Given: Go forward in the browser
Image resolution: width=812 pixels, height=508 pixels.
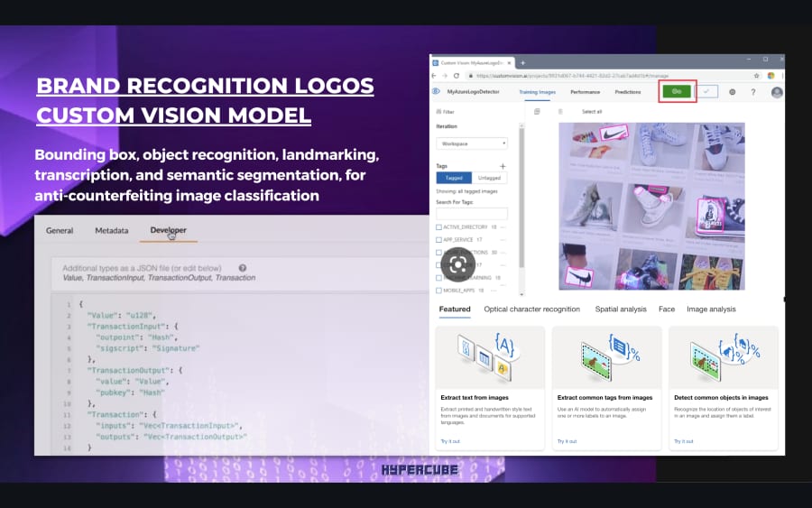Looking at the screenshot, I should click(444, 76).
